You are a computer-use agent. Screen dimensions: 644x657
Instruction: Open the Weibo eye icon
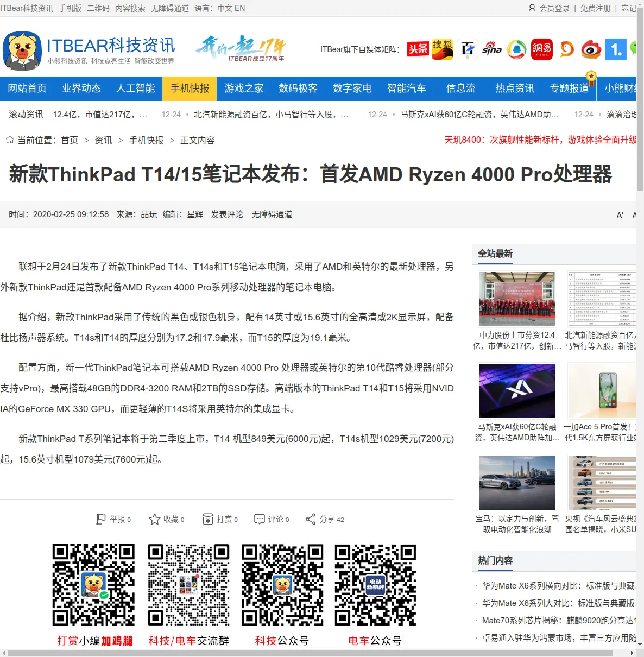tap(591, 49)
